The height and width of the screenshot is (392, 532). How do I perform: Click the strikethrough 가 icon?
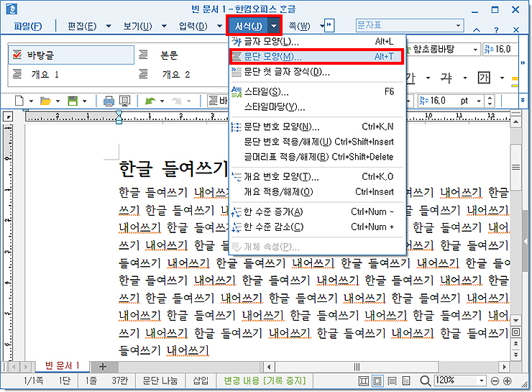(446, 78)
